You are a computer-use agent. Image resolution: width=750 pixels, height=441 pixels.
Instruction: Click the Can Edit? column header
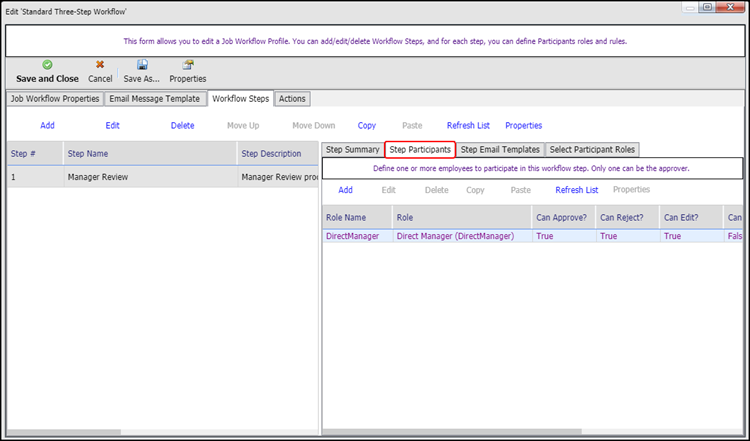click(x=691, y=218)
